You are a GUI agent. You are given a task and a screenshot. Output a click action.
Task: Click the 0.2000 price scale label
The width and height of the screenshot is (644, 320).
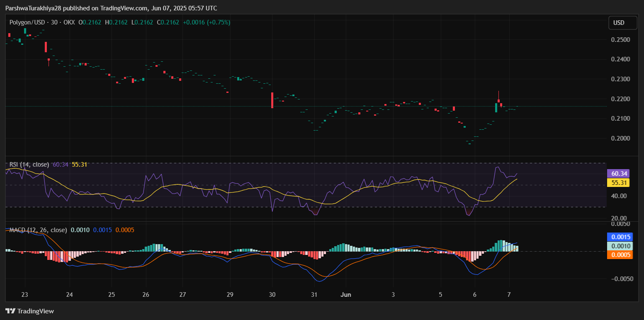coord(620,138)
